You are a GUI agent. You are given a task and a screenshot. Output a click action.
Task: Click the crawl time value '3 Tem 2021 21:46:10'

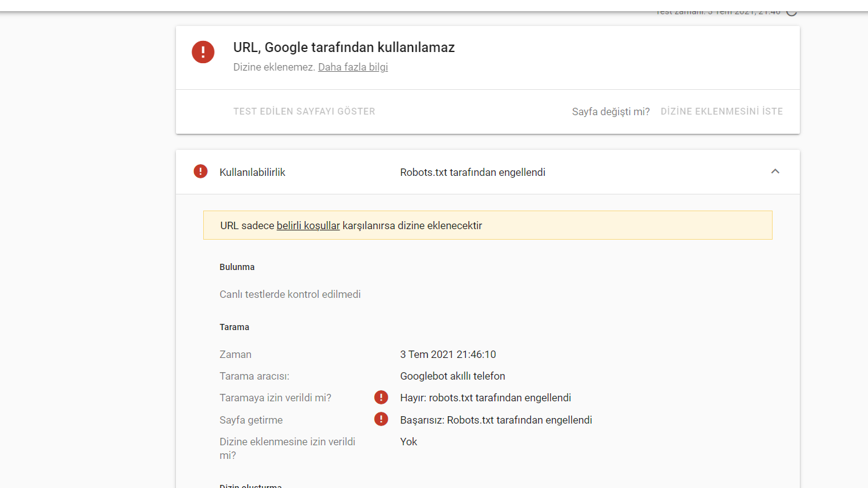[x=448, y=354]
